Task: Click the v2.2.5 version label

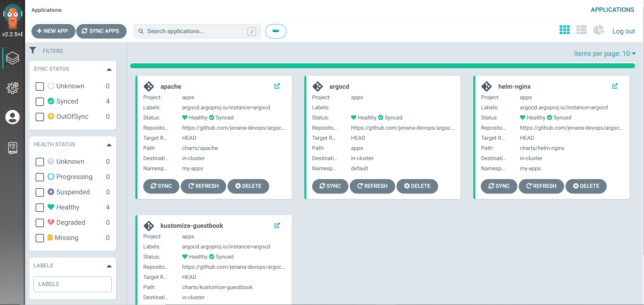Action: [x=13, y=34]
